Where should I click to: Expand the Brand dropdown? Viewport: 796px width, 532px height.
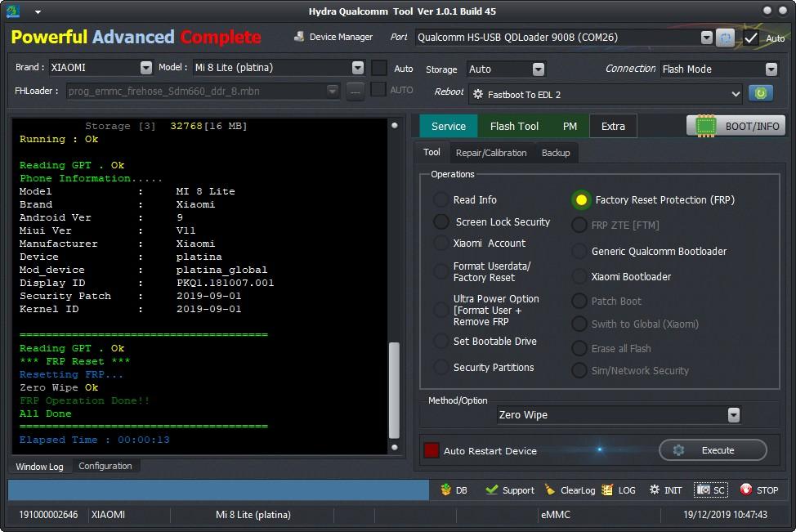[x=146, y=68]
